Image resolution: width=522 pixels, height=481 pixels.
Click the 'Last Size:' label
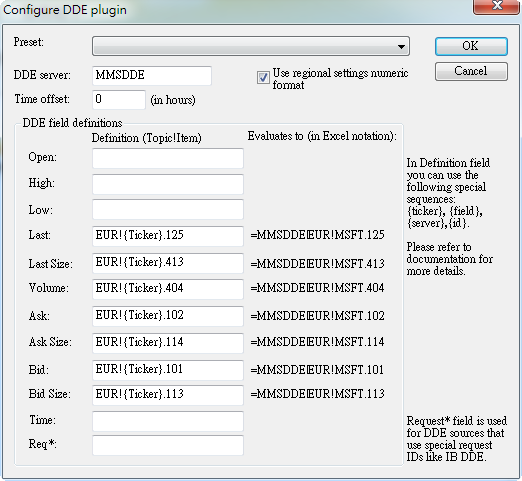point(50,264)
